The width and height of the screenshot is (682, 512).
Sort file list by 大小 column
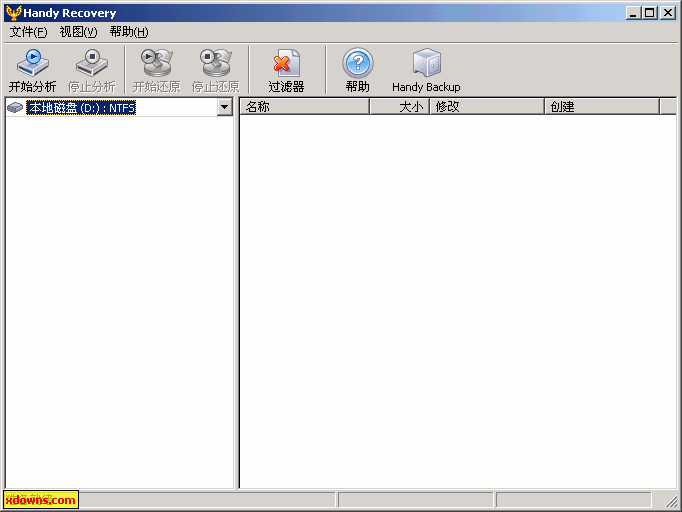(399, 107)
